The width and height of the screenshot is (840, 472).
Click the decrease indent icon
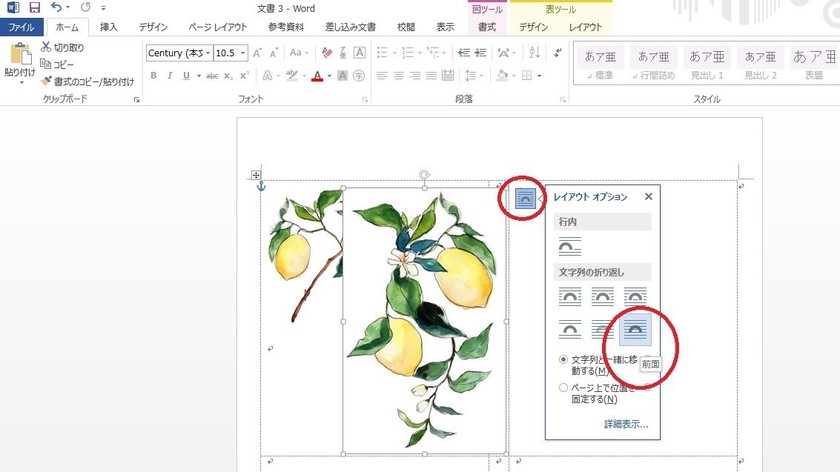point(464,53)
